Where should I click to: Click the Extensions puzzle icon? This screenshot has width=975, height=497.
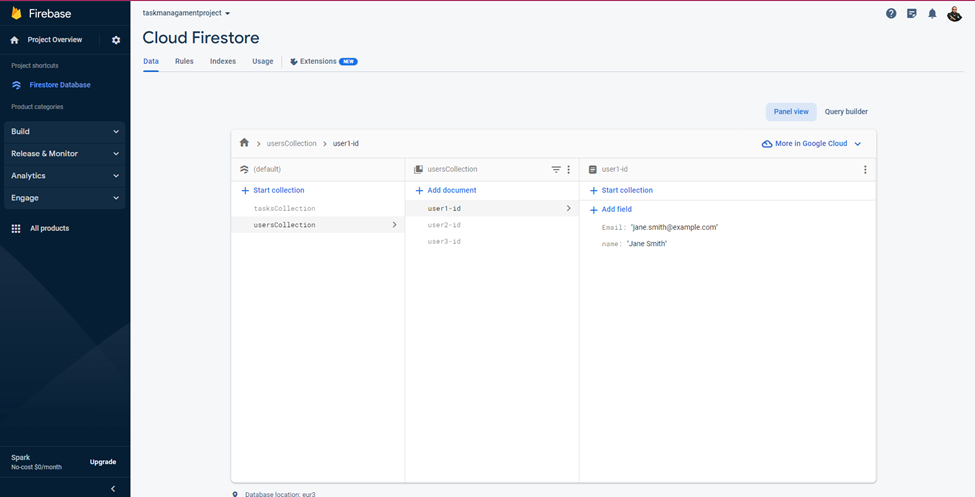tap(294, 62)
